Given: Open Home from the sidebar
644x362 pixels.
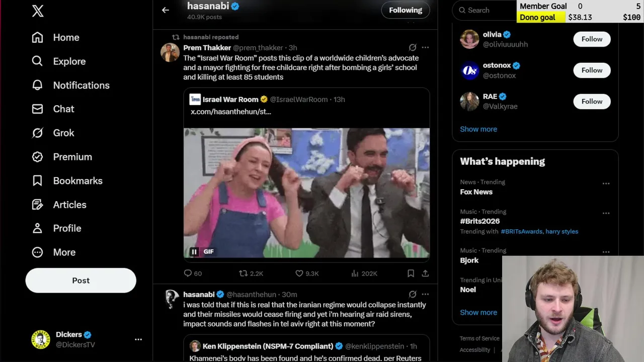Looking at the screenshot, I should [x=56, y=37].
